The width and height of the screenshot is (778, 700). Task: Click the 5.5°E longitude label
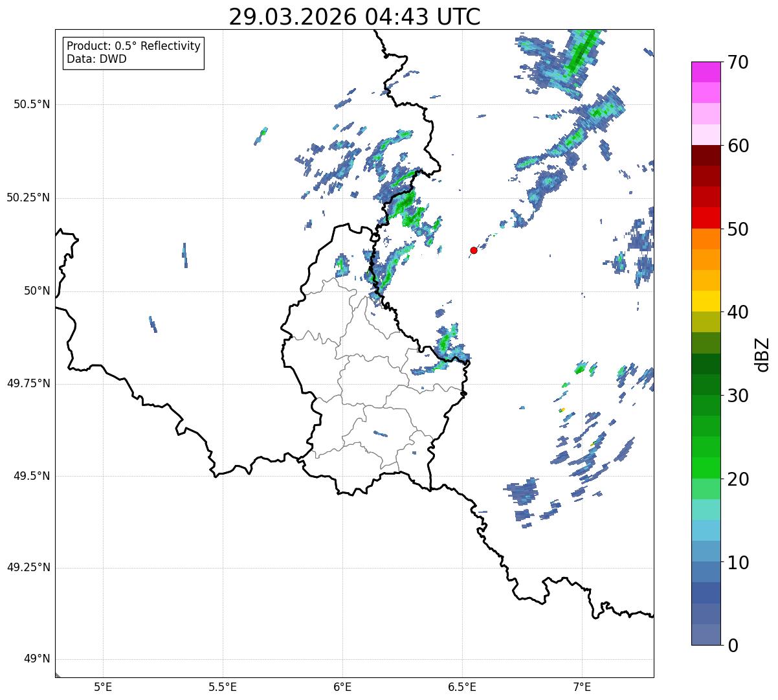click(x=223, y=687)
